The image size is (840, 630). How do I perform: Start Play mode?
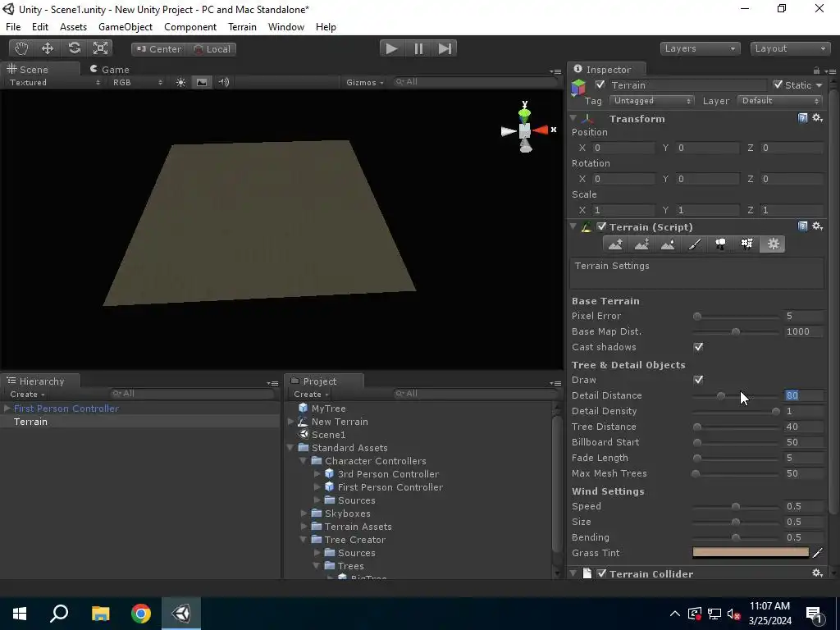391,48
